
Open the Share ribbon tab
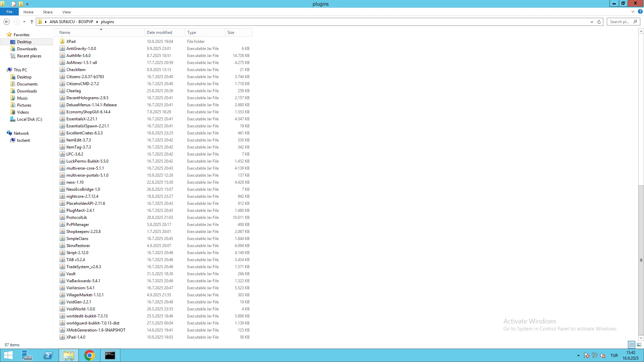coord(48,12)
